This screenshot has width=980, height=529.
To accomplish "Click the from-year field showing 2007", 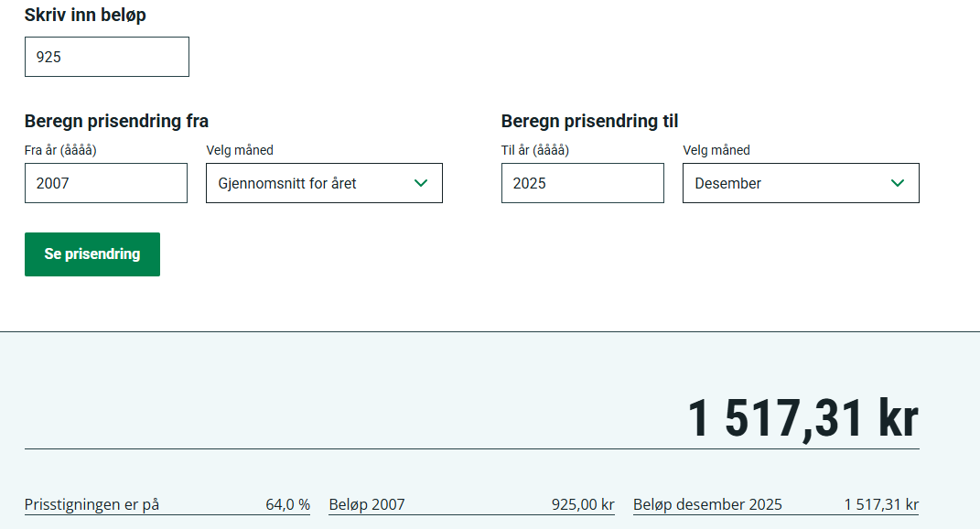I will point(105,183).
